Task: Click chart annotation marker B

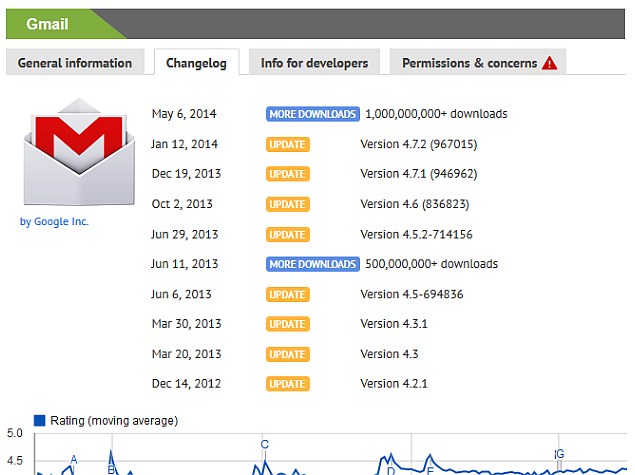Action: tap(111, 470)
